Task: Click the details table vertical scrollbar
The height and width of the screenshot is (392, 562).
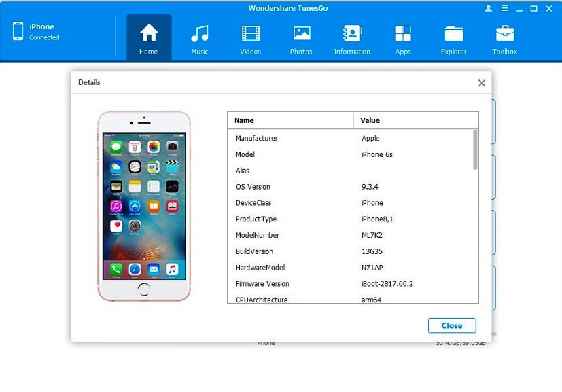Action: pos(475,149)
